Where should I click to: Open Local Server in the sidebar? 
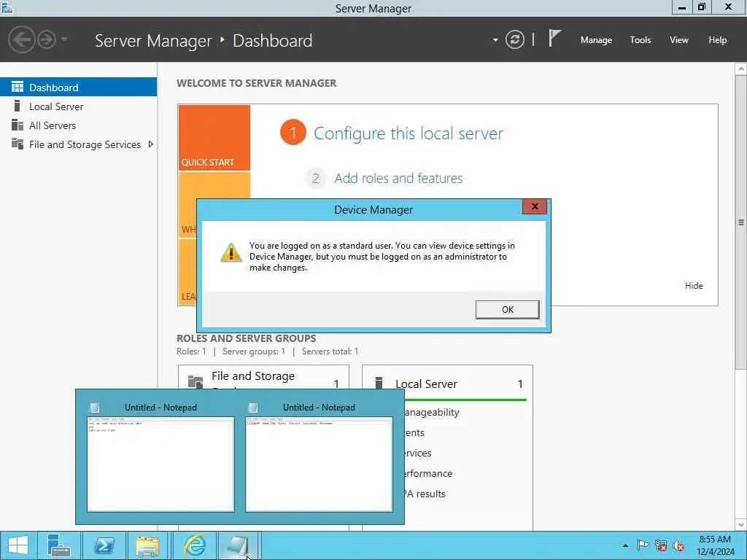pos(56,106)
